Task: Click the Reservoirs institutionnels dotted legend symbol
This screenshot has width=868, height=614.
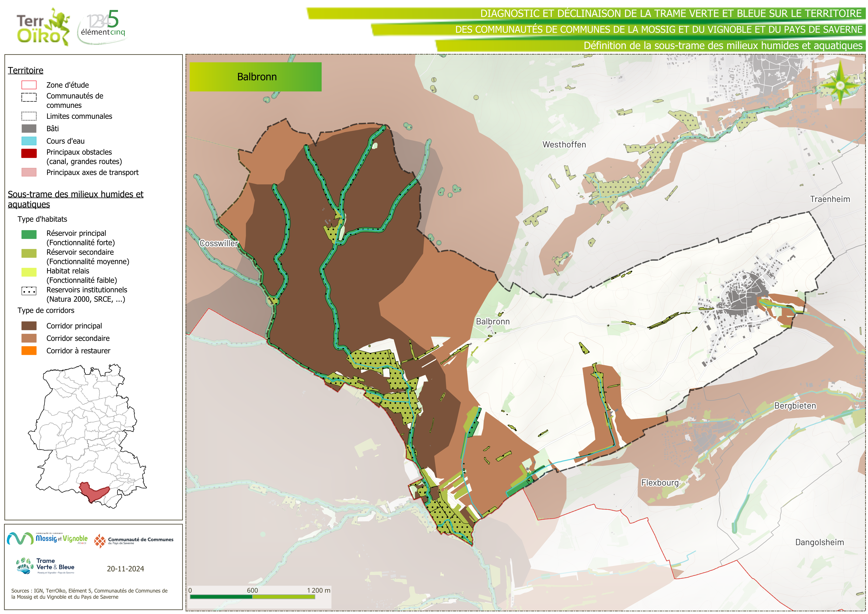Action: coord(29,291)
